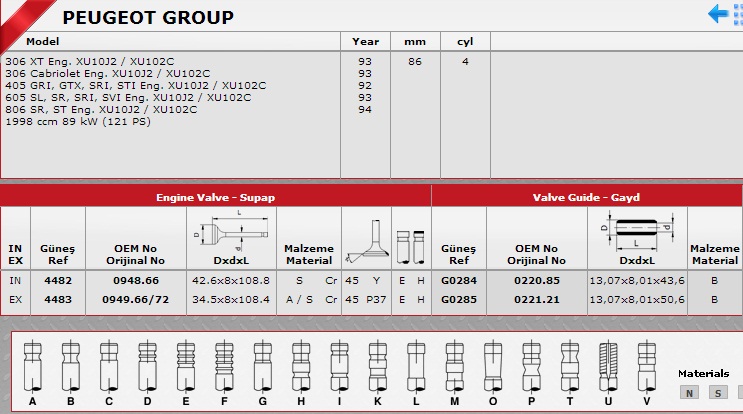Open the grid menu icon at top right
The height and width of the screenshot is (414, 743).
tap(737, 14)
